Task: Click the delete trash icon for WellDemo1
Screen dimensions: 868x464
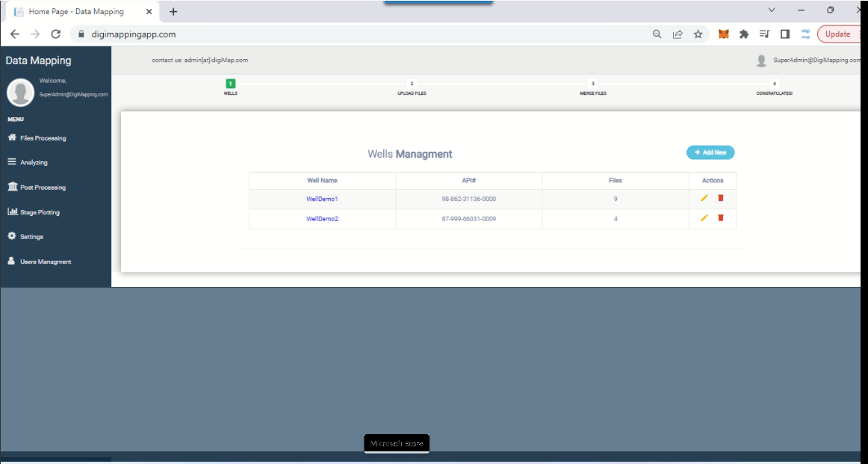Action: pos(721,198)
